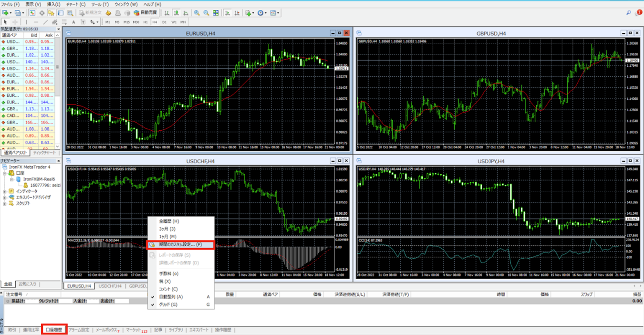Toggle the Navigator star-folder icon
This screenshot has width=644, height=335.
51,13
